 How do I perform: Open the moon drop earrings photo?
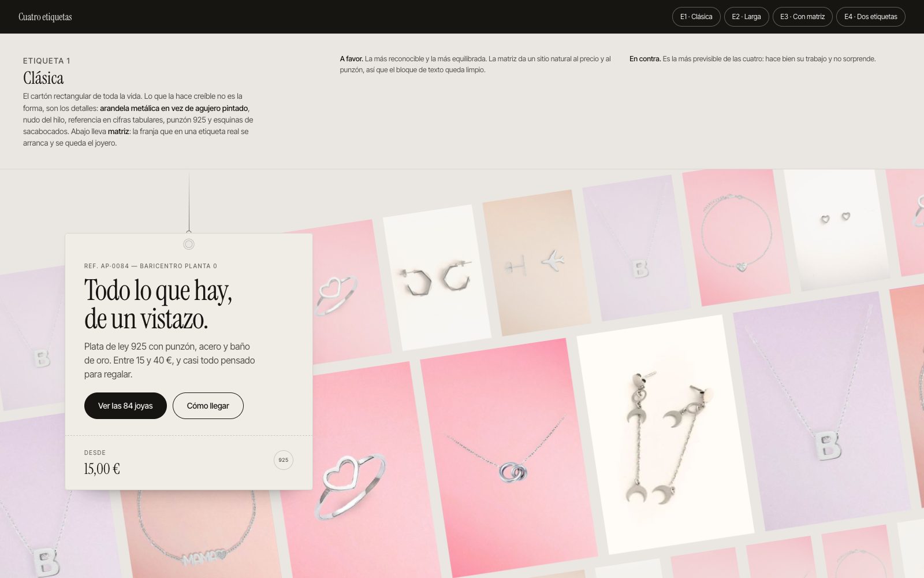(665, 435)
